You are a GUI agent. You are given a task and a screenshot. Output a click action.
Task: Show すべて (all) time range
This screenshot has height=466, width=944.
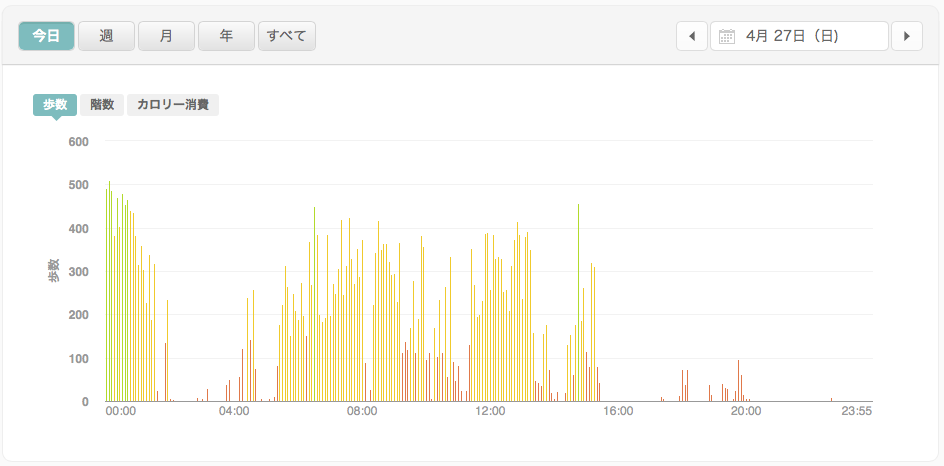[287, 36]
